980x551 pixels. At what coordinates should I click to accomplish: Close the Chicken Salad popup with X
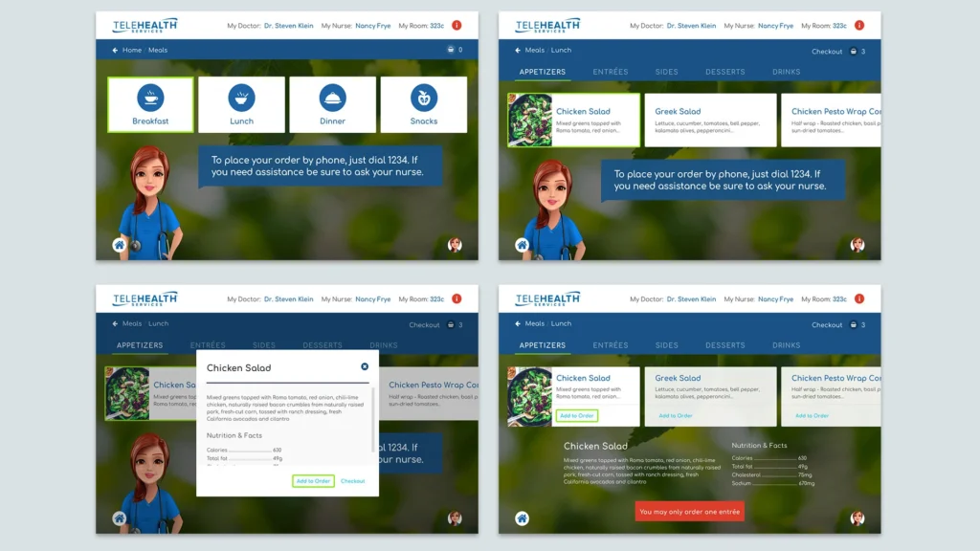point(365,366)
